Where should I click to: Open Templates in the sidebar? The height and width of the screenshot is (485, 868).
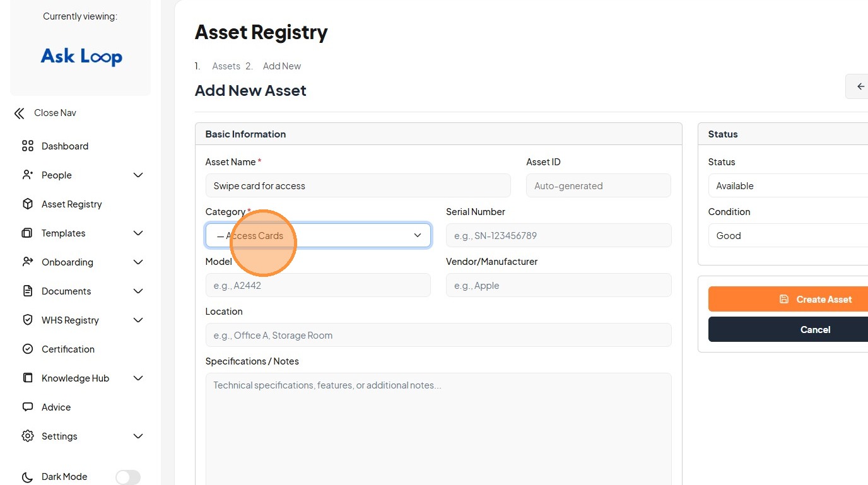click(63, 233)
